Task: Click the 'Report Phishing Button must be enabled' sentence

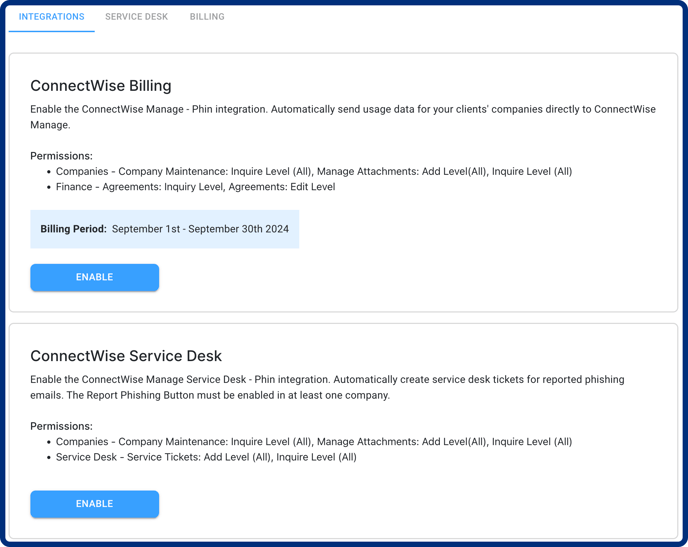Action: [228, 395]
